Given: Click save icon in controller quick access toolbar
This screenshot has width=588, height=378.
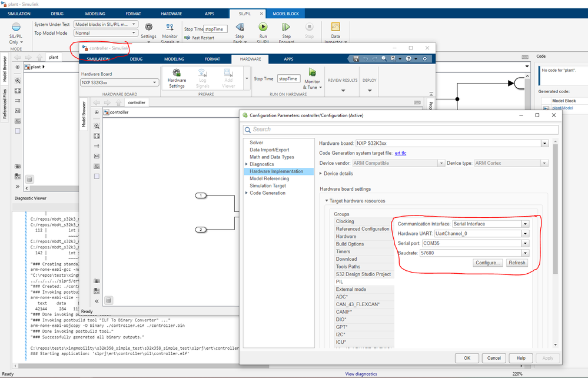Looking at the screenshot, I should click(x=356, y=59).
